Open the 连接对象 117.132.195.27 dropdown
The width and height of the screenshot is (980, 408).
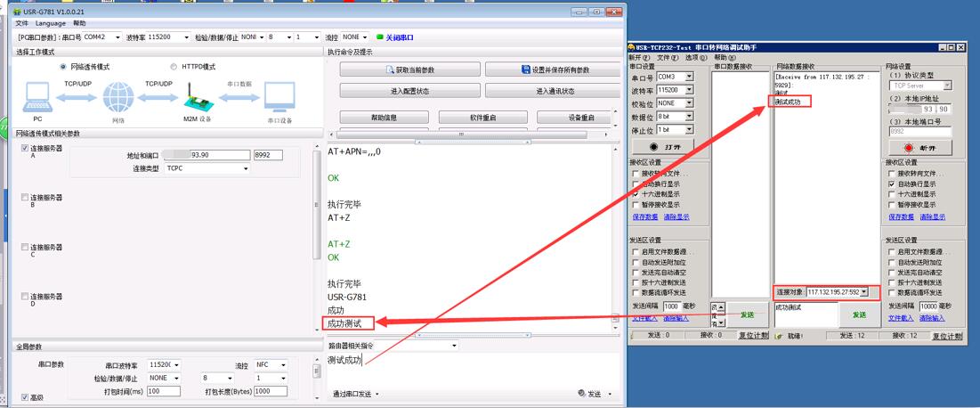(863, 292)
